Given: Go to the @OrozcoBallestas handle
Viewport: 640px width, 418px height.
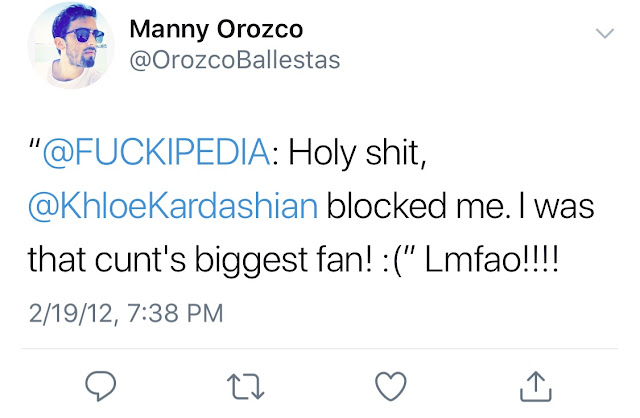Looking at the screenshot, I should [x=235, y=60].
